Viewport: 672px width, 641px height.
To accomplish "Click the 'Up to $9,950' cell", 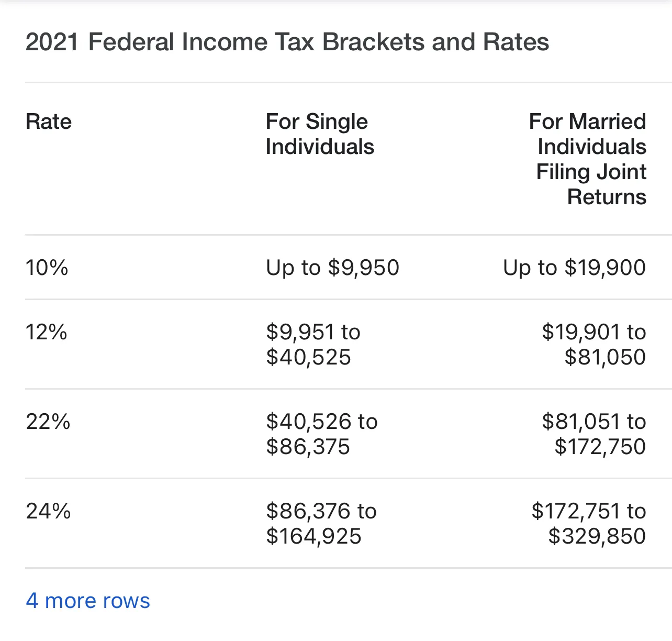I will 332,268.
